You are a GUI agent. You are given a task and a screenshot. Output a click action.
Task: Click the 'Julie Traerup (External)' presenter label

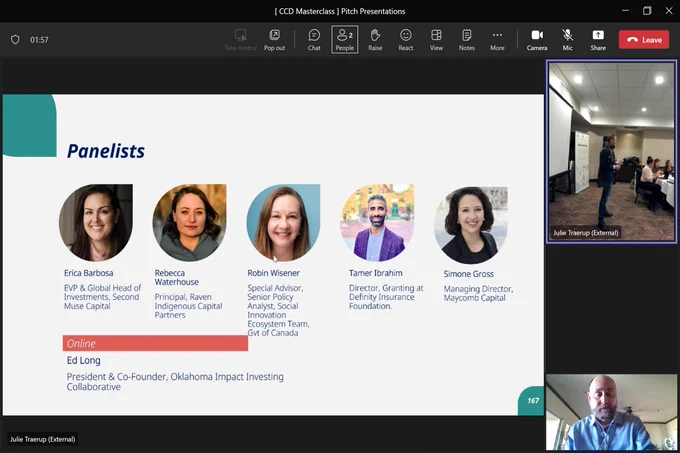(42, 439)
